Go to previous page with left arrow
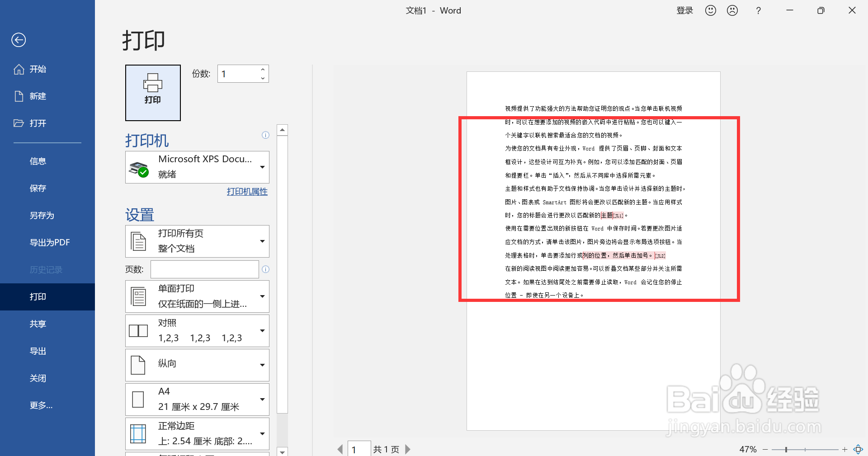The height and width of the screenshot is (456, 868). [340, 449]
